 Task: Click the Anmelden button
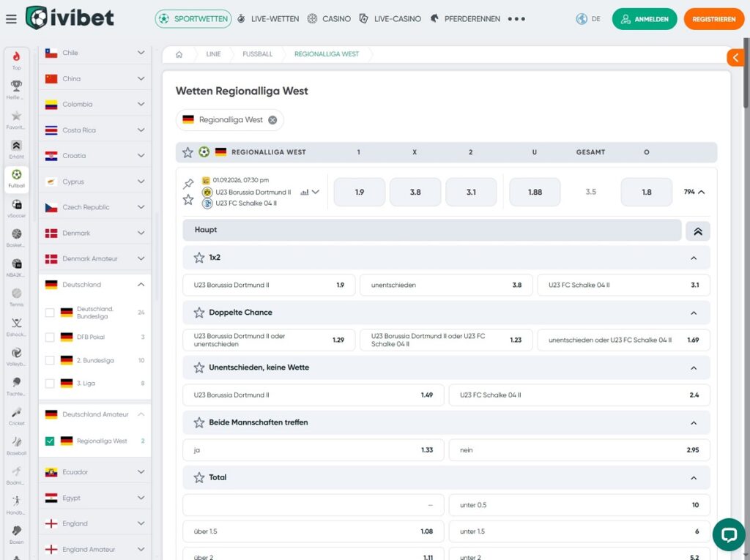645,19
